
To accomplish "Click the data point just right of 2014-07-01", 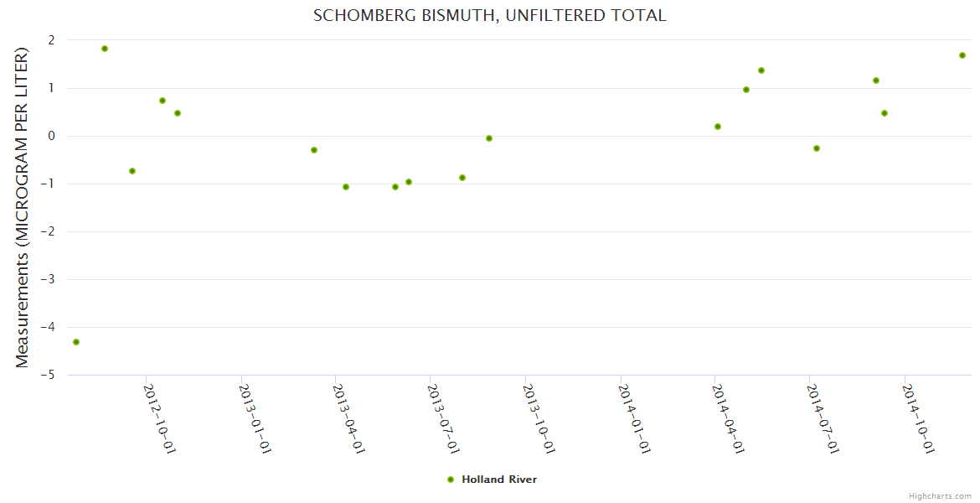I will 817,148.
